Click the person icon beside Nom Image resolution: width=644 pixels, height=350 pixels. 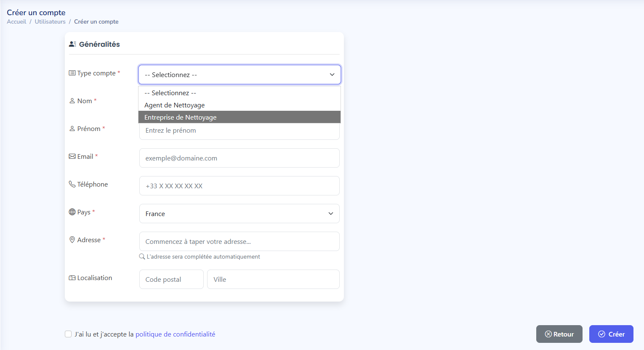(72, 100)
